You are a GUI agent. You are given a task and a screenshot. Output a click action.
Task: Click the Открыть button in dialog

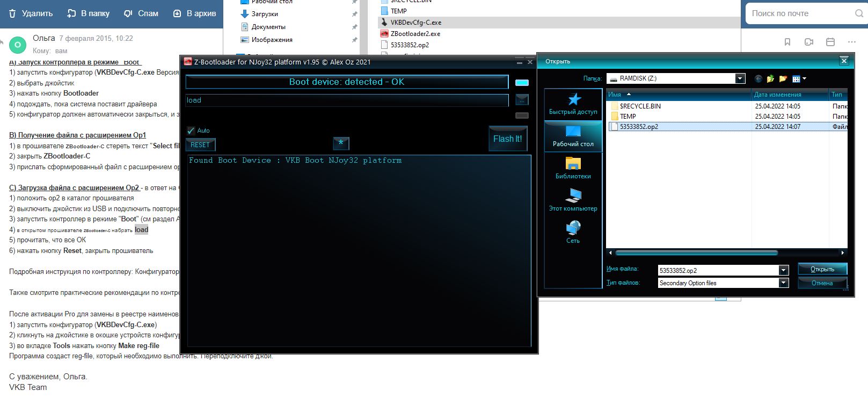point(822,269)
